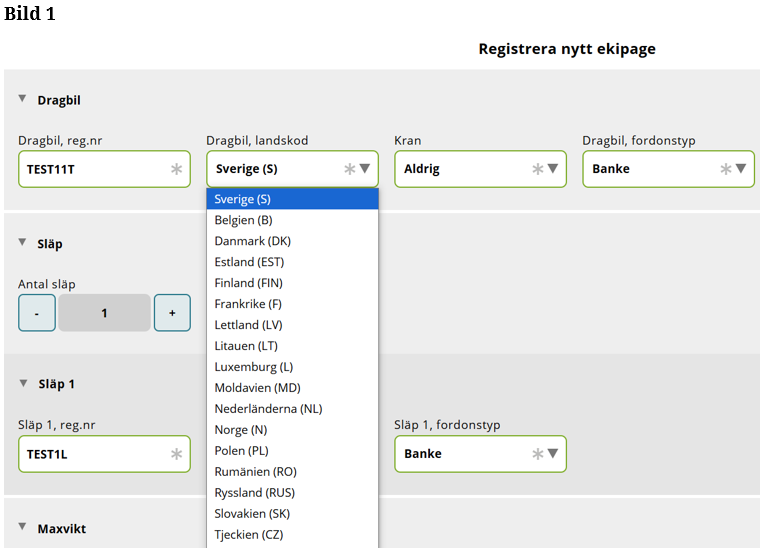Click the Antal släp value field
This screenshot has height=552, width=761.
coord(104,313)
